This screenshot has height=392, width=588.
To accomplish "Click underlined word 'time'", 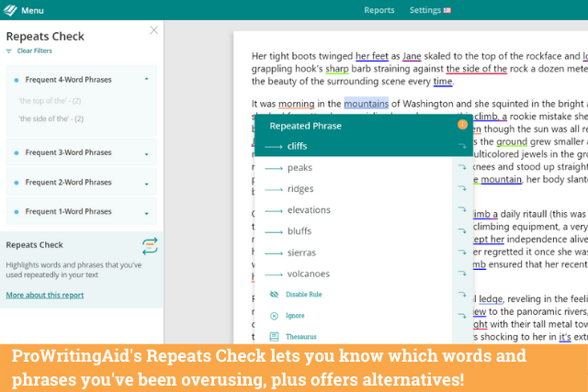I will (443, 82).
